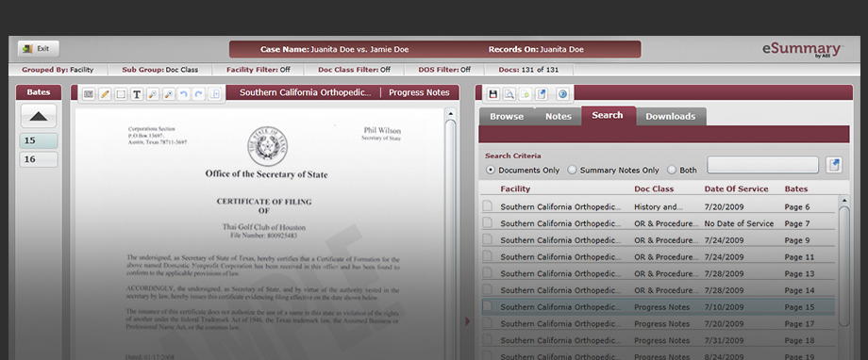Click the Exit button
The image size is (868, 360).
click(x=38, y=49)
